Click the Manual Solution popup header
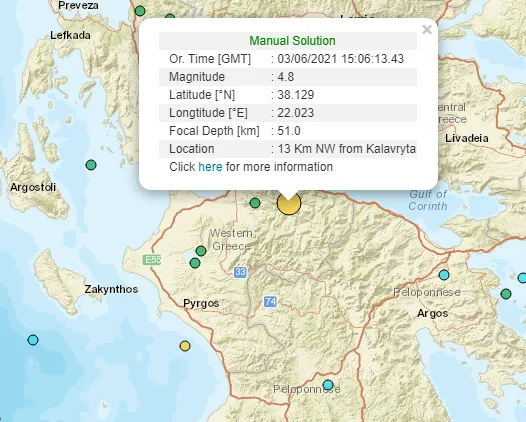This screenshot has width=526, height=422. pyautogui.click(x=292, y=41)
